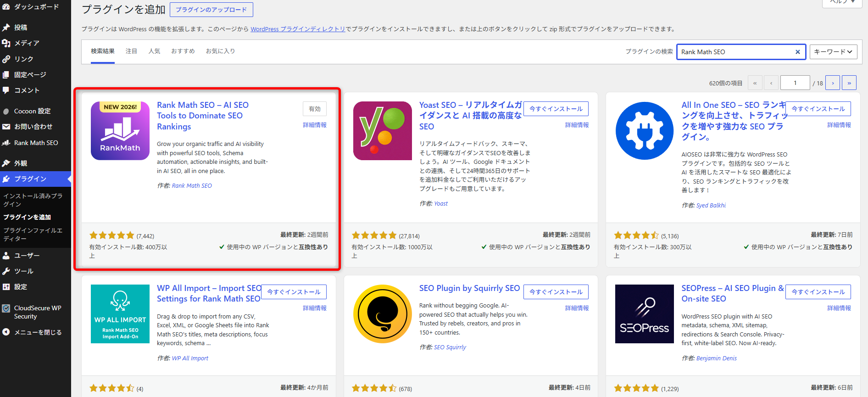Click the All In One SEO gear logo

(x=645, y=131)
